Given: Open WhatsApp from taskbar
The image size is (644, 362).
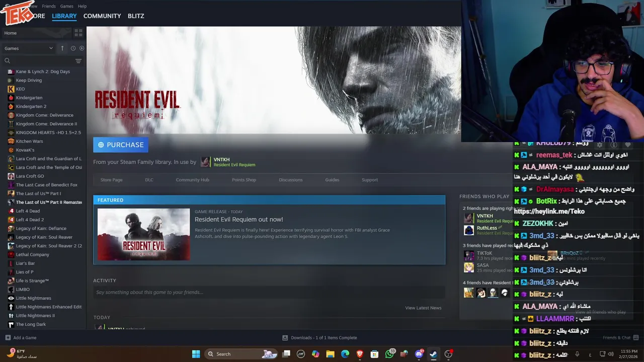Looking at the screenshot, I should [x=389, y=354].
